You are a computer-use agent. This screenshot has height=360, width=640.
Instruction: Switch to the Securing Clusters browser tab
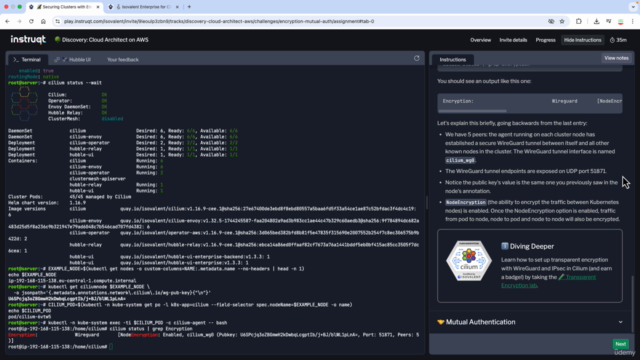tap(65, 7)
